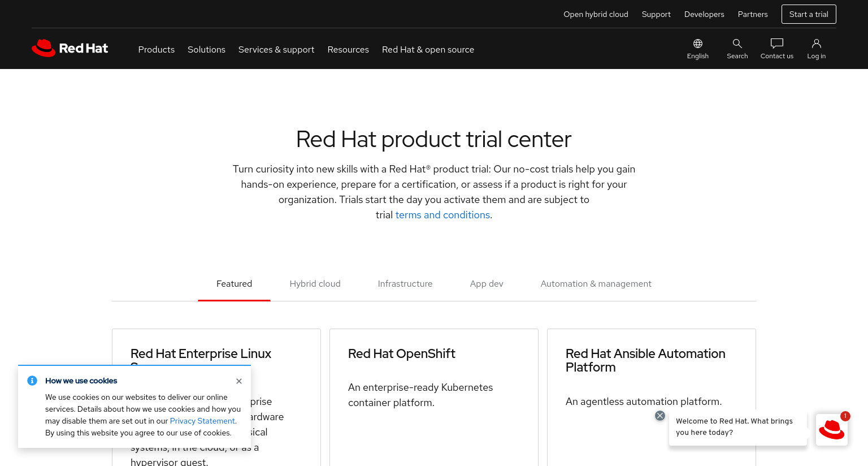The width and height of the screenshot is (868, 466).
Task: Click 'An agentless automation platform.' text
Action: click(644, 402)
